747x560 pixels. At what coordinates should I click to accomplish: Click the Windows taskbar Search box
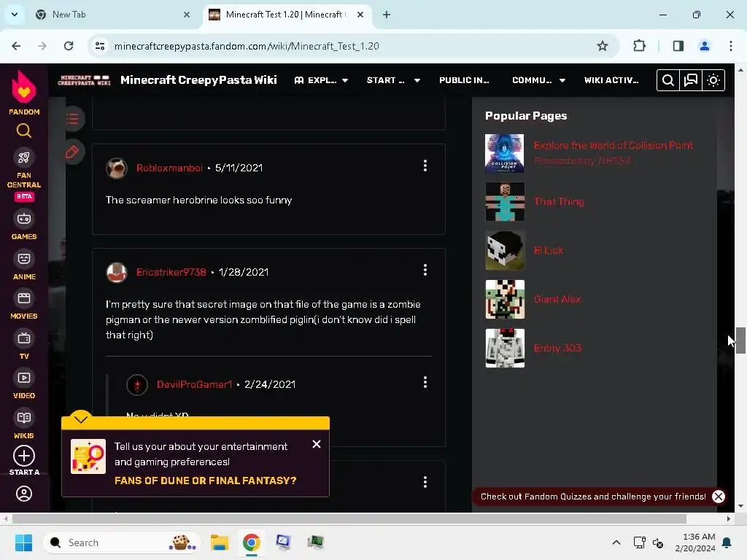point(122,542)
